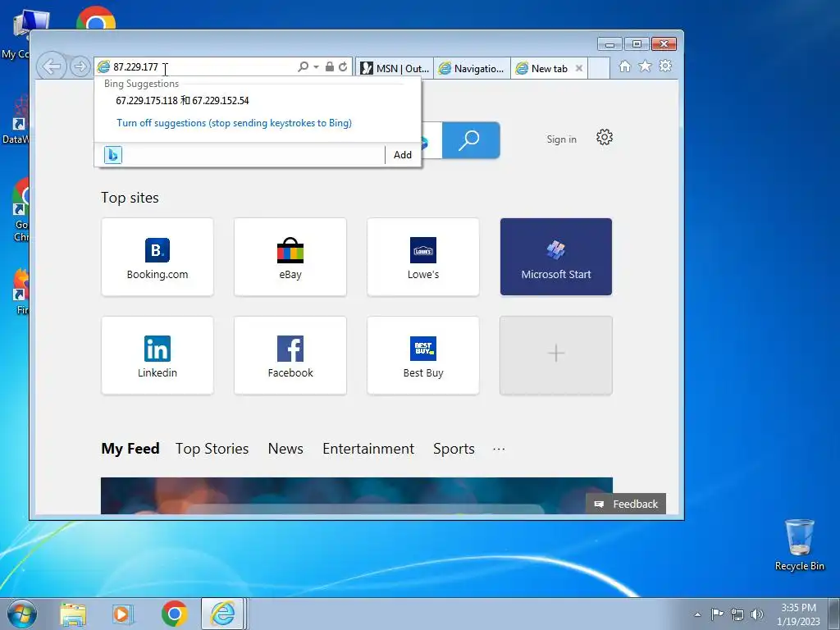Viewport: 840px width, 630px height.
Task: Open a blank new tab button
Action: point(599,69)
